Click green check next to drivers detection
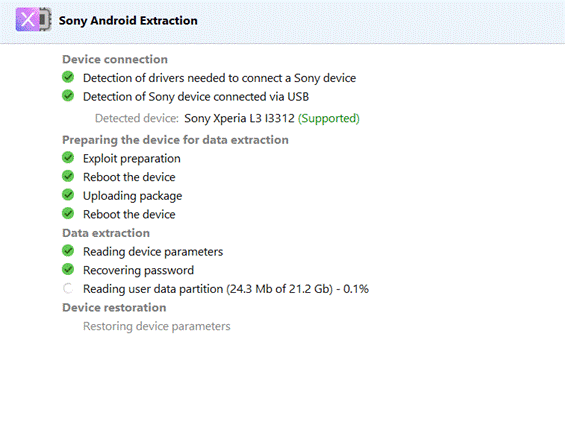 [x=68, y=77]
